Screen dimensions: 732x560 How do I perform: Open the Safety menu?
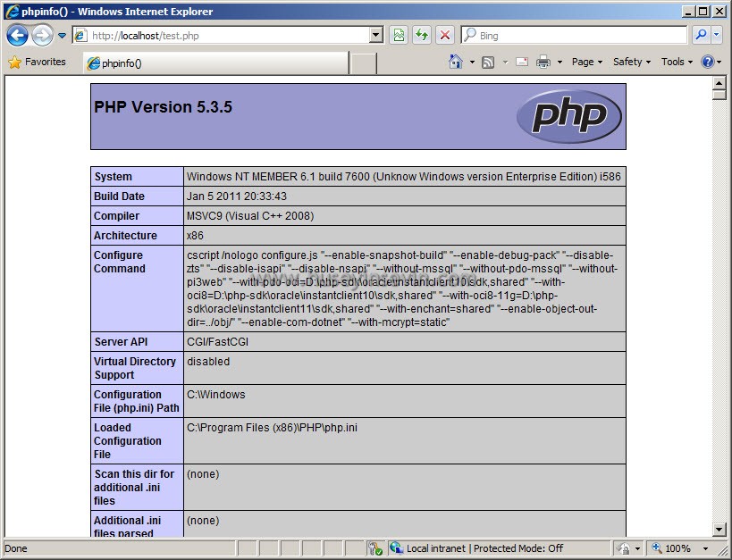point(632,62)
